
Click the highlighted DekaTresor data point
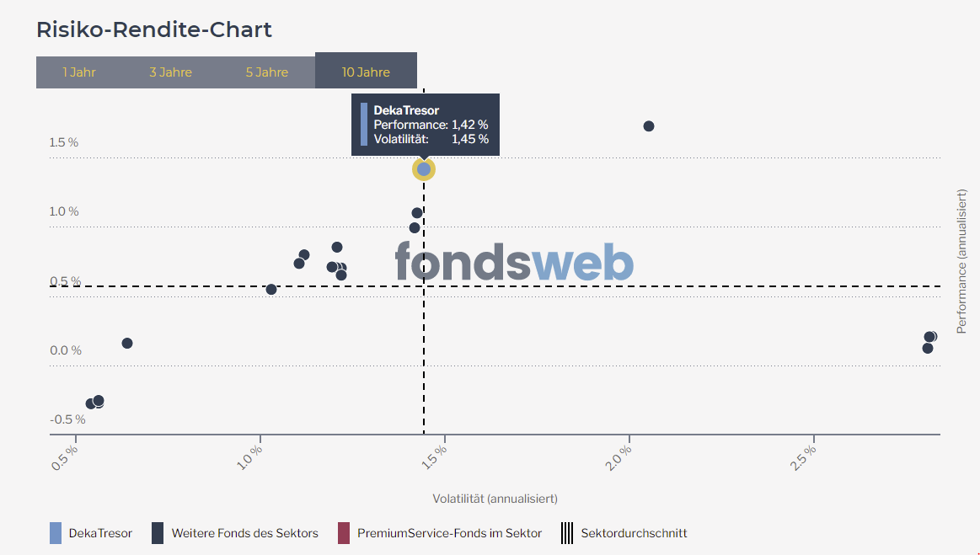tap(424, 169)
